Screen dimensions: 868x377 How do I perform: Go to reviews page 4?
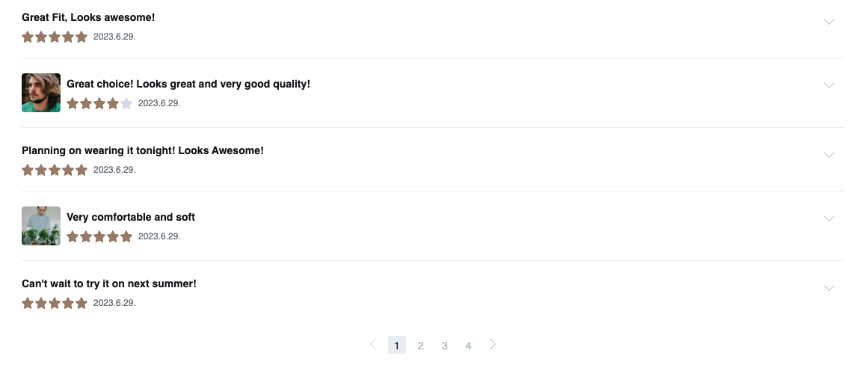click(x=468, y=346)
